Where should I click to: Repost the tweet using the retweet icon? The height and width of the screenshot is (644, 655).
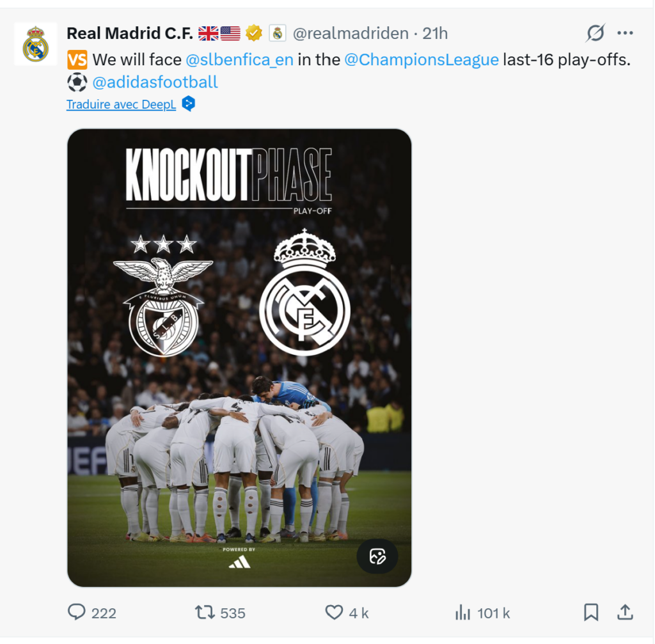pyautogui.click(x=205, y=612)
